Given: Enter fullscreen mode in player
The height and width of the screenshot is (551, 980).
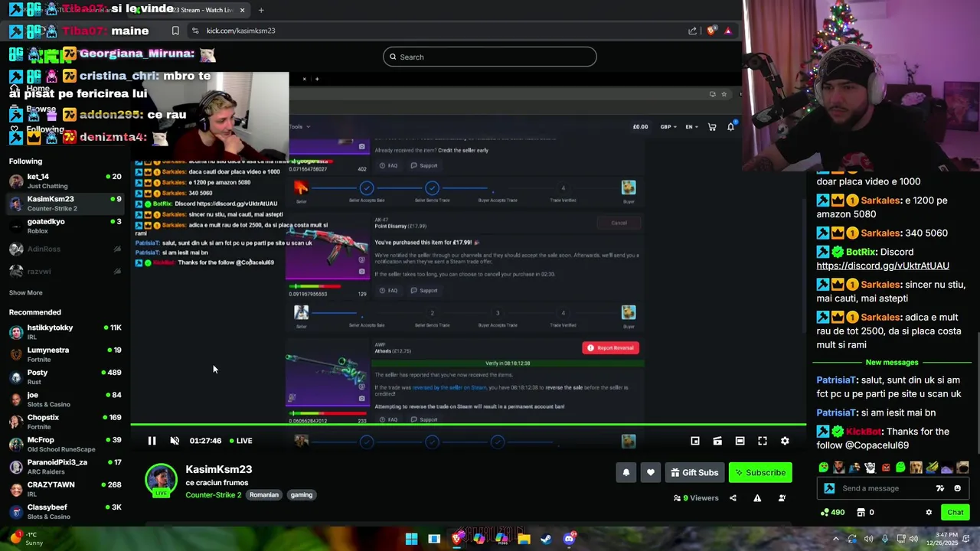Looking at the screenshot, I should tap(763, 441).
